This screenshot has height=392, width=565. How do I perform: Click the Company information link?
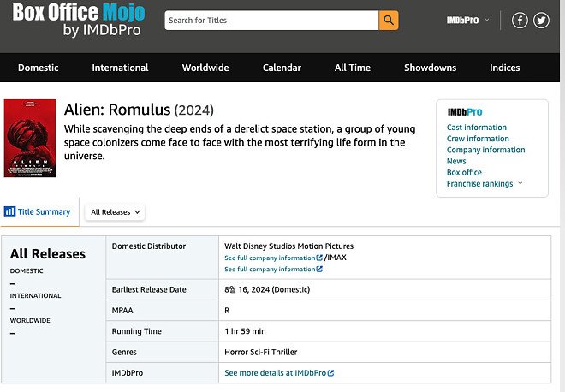tap(486, 150)
